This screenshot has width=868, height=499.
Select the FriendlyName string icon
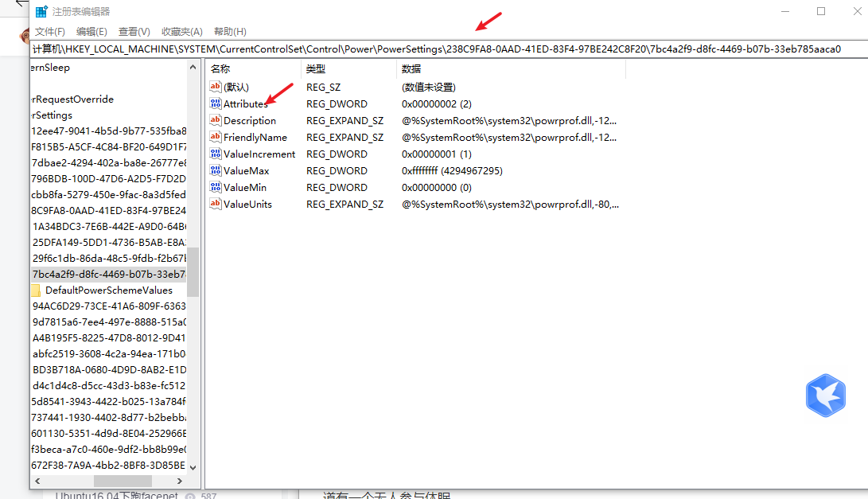(x=216, y=136)
